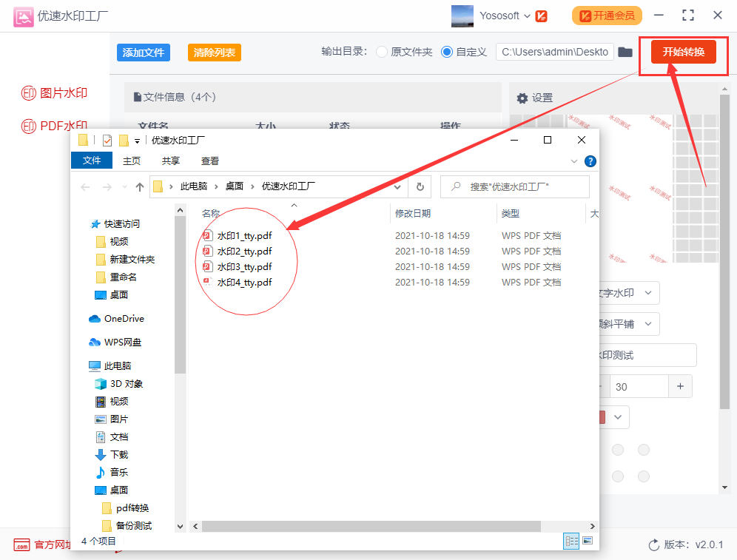This screenshot has width=737, height=560.
Task: Select the file 水印2_tty.pdf
Action: (x=238, y=251)
